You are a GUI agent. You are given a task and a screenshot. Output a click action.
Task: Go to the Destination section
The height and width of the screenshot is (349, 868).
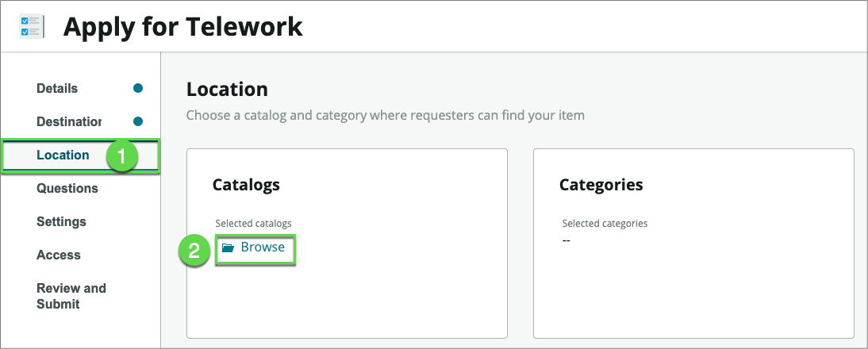tap(69, 121)
